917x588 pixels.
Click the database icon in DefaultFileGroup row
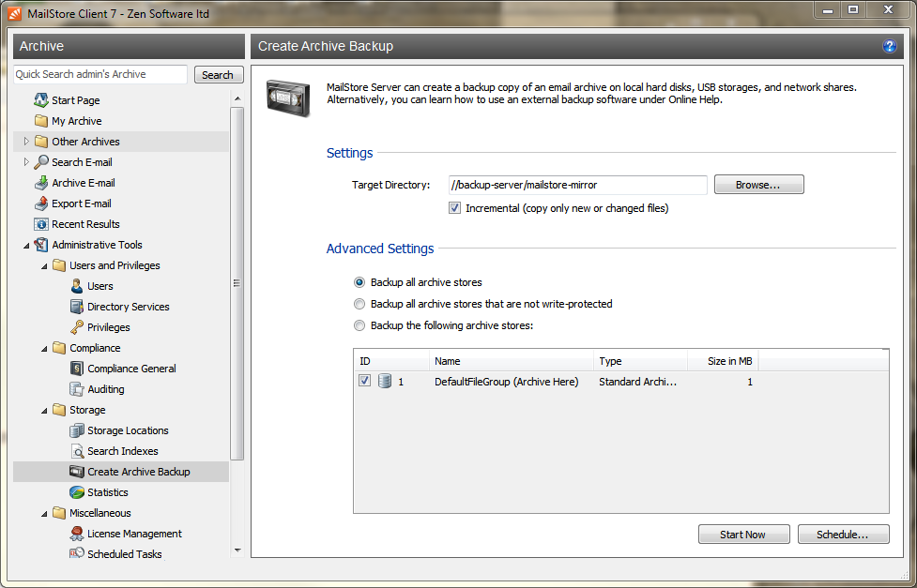coord(384,381)
